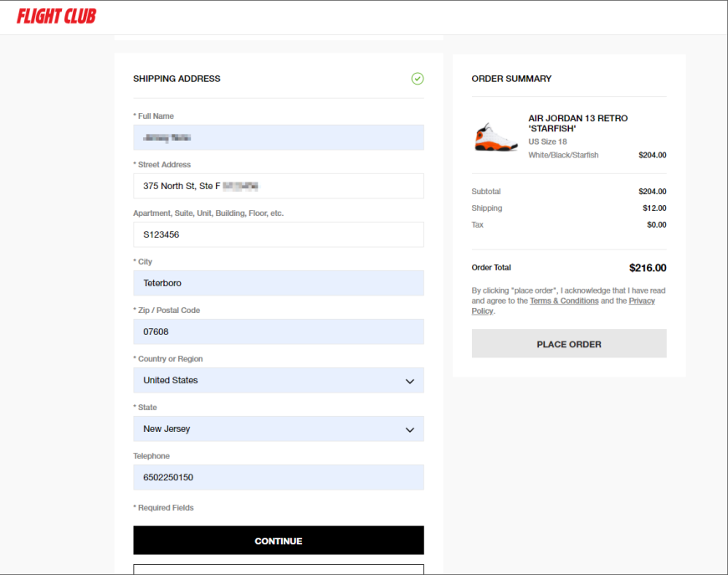Click the Air Jordan 13 Retro 'Starfish' title
This screenshot has height=575, width=728.
(577, 123)
